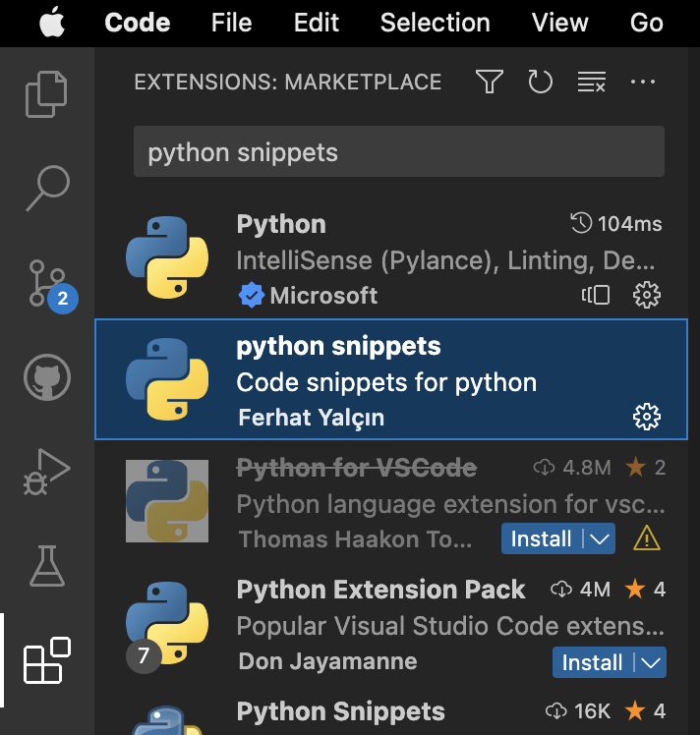Open manage gear for Microsoft Python extension
This screenshot has height=735, width=700.
point(647,295)
